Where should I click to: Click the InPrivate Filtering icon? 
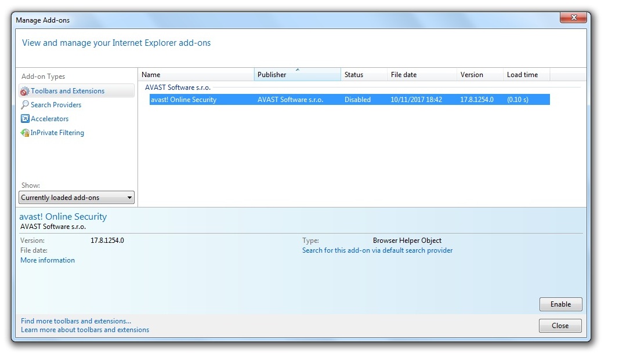[x=24, y=133]
